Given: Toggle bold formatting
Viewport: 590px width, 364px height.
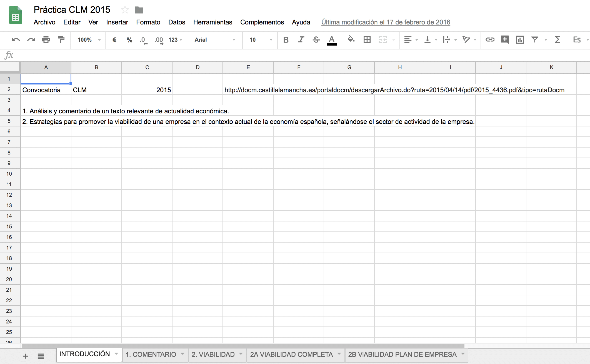Looking at the screenshot, I should pos(286,40).
